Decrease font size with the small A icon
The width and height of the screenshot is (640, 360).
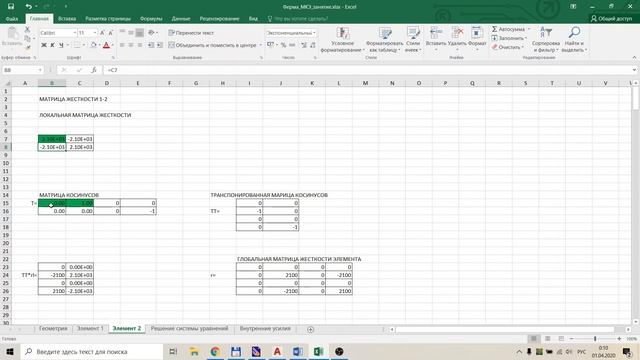[111, 33]
